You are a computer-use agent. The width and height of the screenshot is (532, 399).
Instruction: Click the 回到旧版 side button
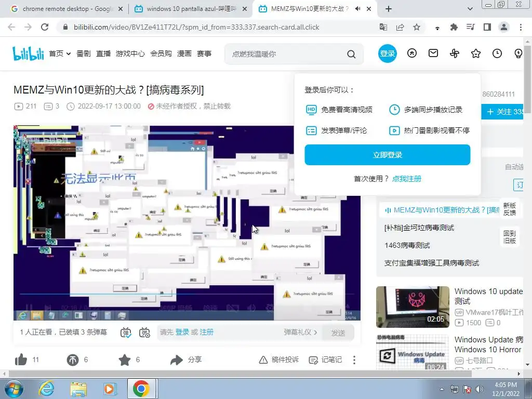(509, 237)
